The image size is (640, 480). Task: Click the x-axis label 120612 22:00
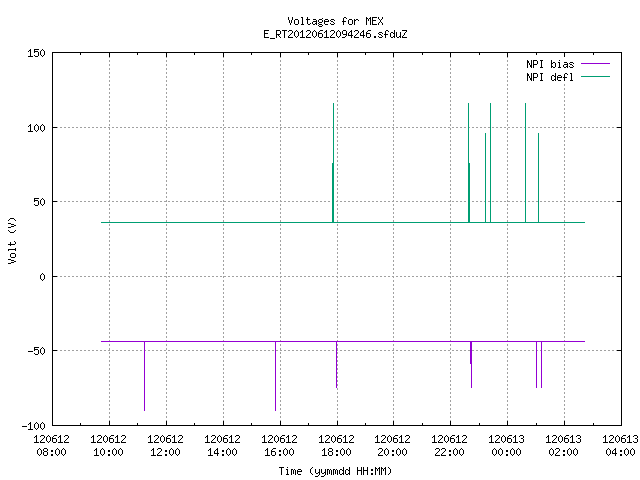click(450, 446)
